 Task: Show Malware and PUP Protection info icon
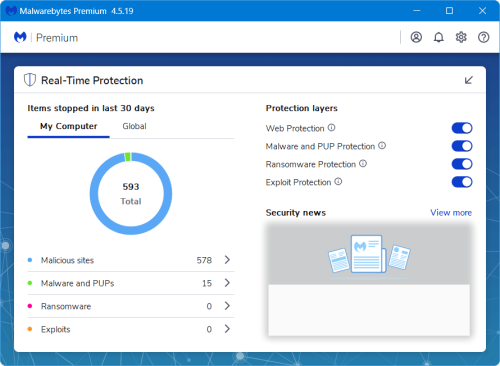pyautogui.click(x=382, y=146)
